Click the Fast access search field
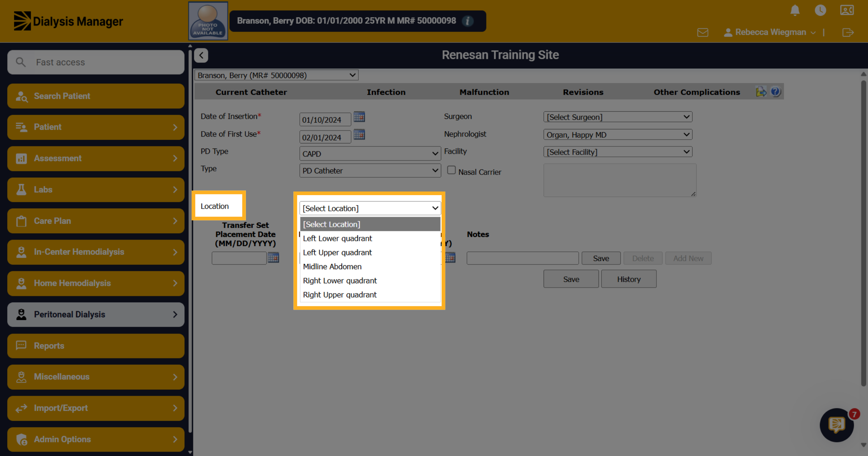The height and width of the screenshot is (456, 868). click(x=96, y=62)
